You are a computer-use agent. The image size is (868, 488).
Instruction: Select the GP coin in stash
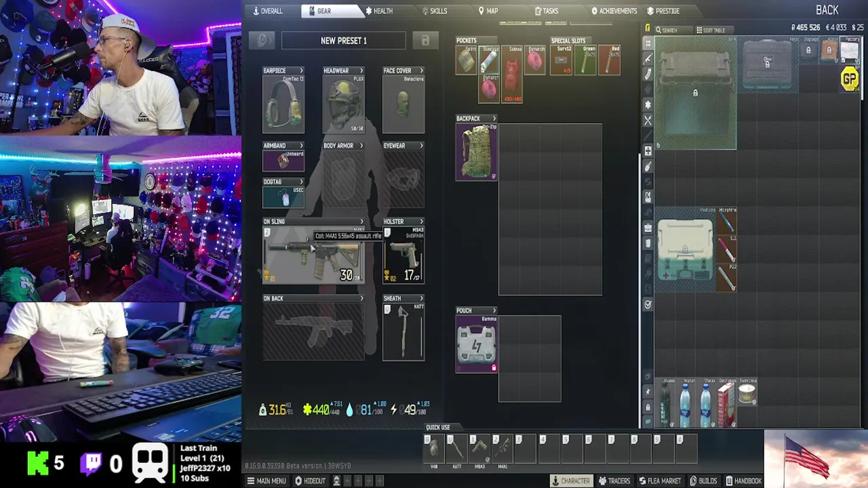pyautogui.click(x=850, y=79)
